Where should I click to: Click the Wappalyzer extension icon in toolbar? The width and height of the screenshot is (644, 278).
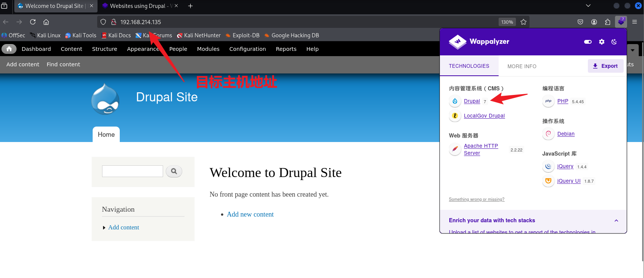(x=621, y=22)
